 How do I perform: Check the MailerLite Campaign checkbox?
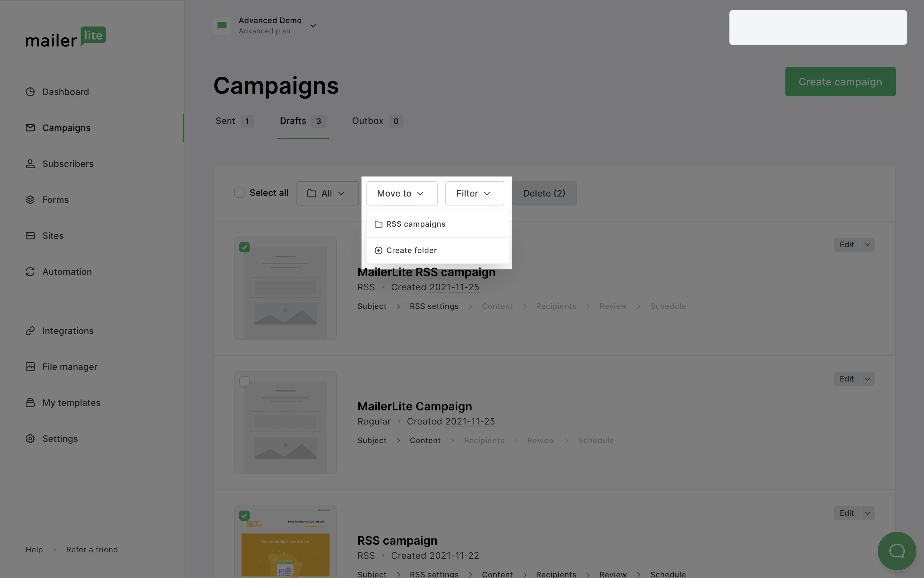coord(244,381)
